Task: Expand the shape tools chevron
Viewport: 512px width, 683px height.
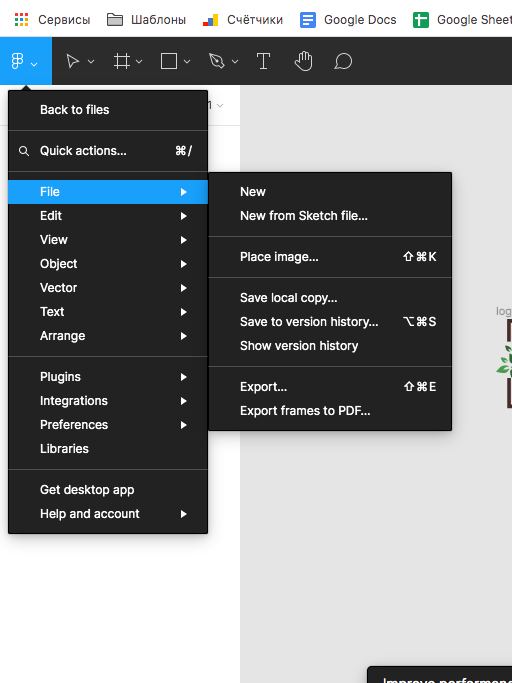Action: click(187, 61)
